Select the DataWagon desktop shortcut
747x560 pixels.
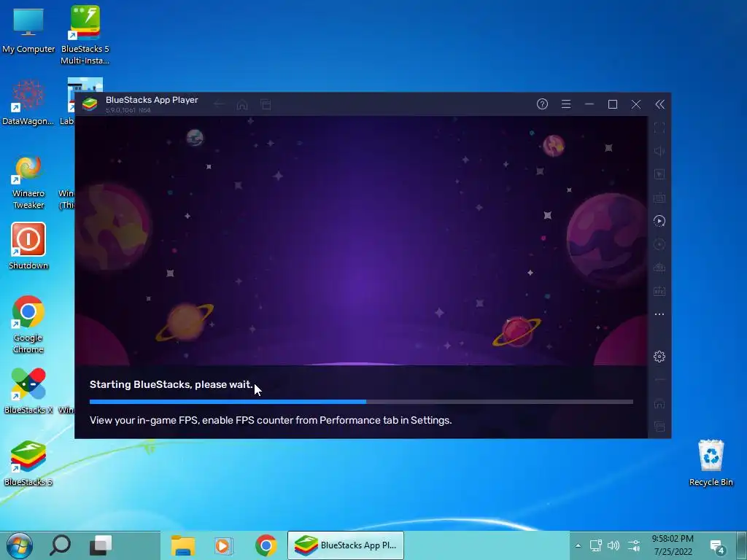[x=28, y=102]
